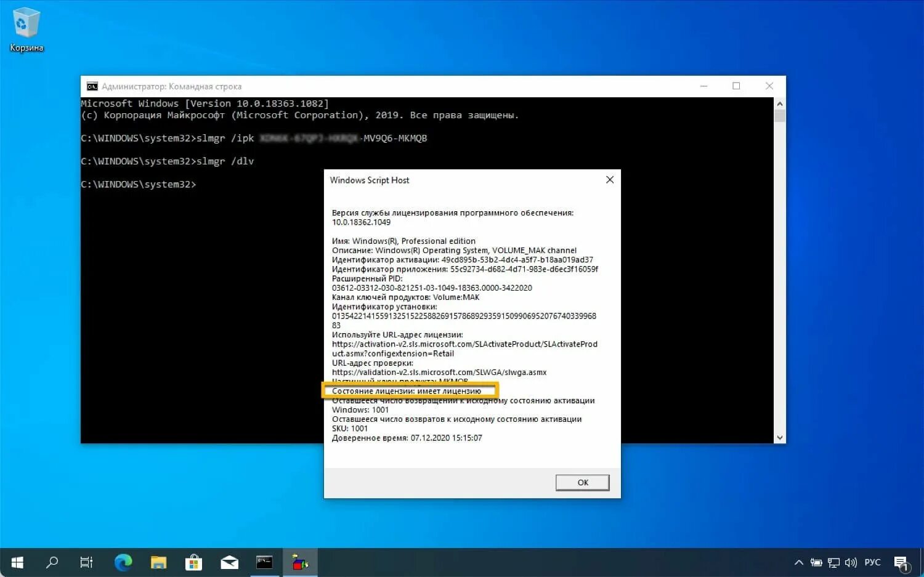Maximize the Command Prompt window

[x=736, y=86]
